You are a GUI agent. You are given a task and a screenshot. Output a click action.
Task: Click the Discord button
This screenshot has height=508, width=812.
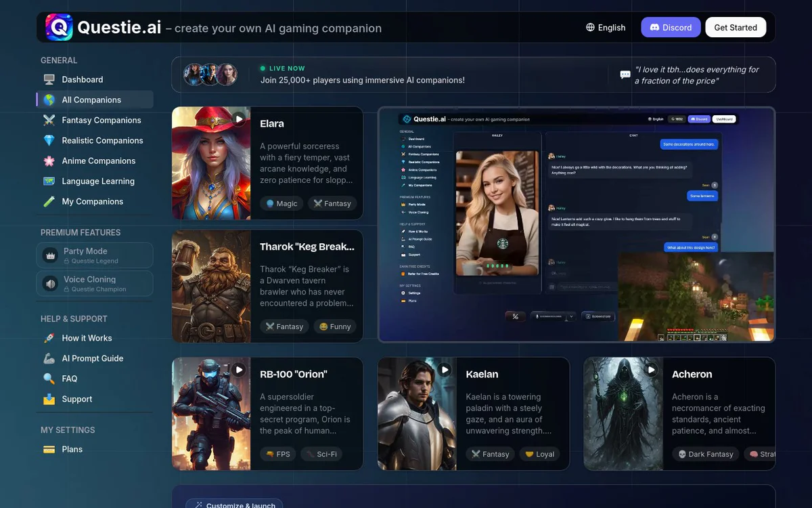671,27
